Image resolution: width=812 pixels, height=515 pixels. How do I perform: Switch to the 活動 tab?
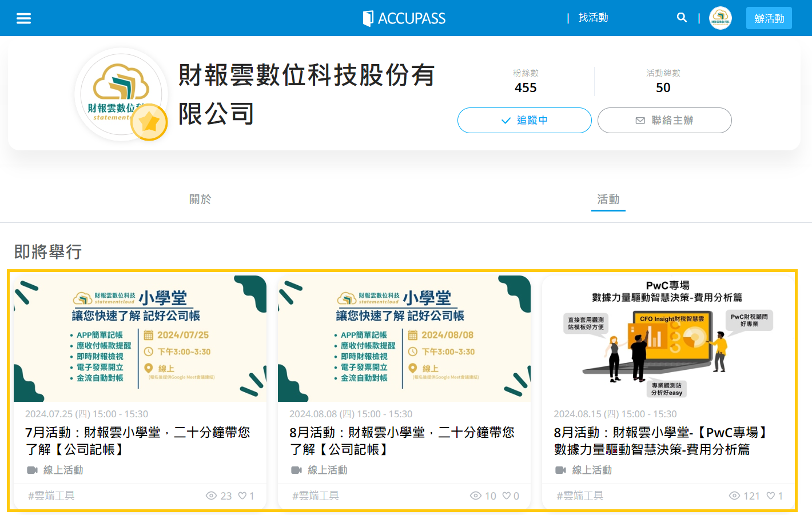point(608,199)
